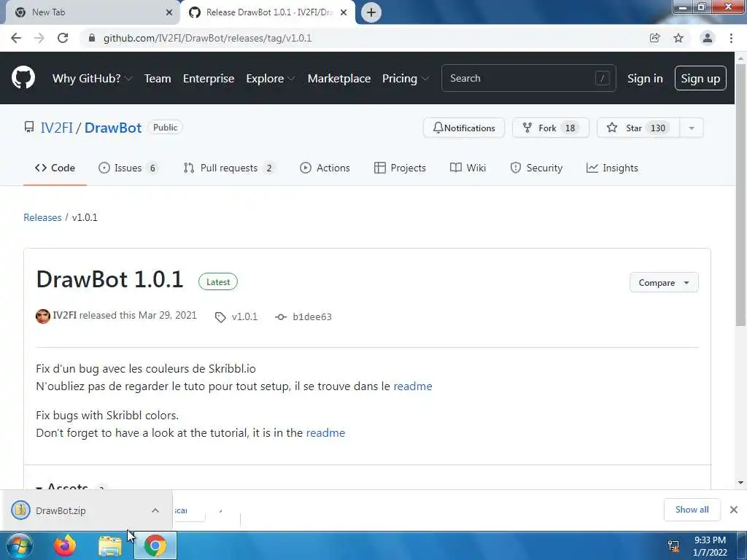Image resolution: width=747 pixels, height=560 pixels.
Task: Open the IV2FI owner link
Action: point(56,128)
